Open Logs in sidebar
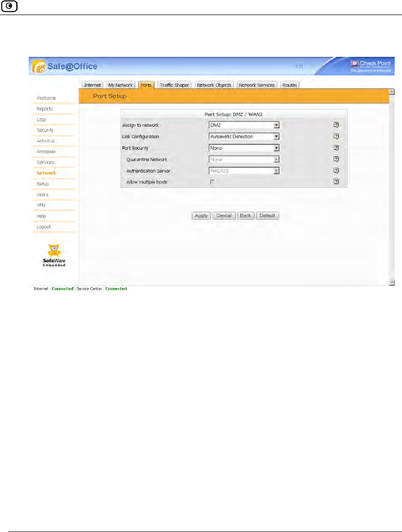The width and height of the screenshot is (402, 532). [41, 120]
